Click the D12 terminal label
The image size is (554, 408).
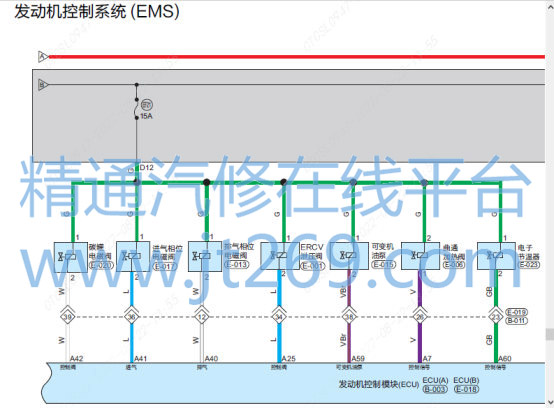(x=147, y=167)
